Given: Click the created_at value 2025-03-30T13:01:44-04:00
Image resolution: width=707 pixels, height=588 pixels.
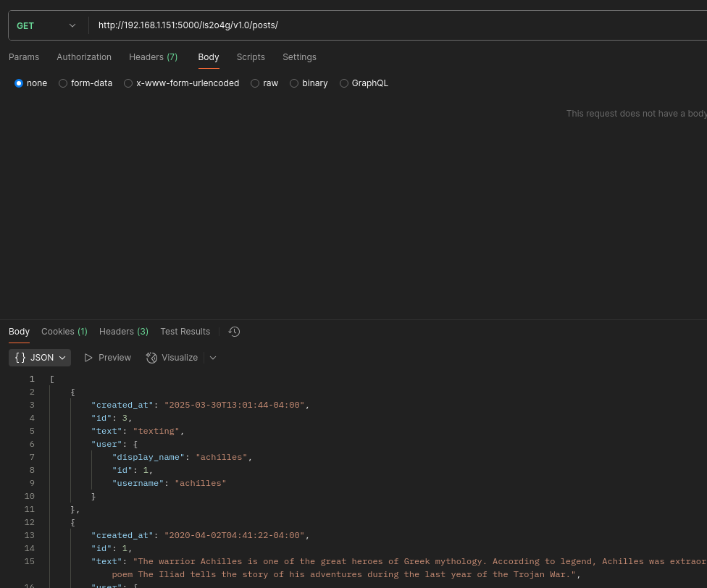Looking at the screenshot, I should click(x=235, y=405).
